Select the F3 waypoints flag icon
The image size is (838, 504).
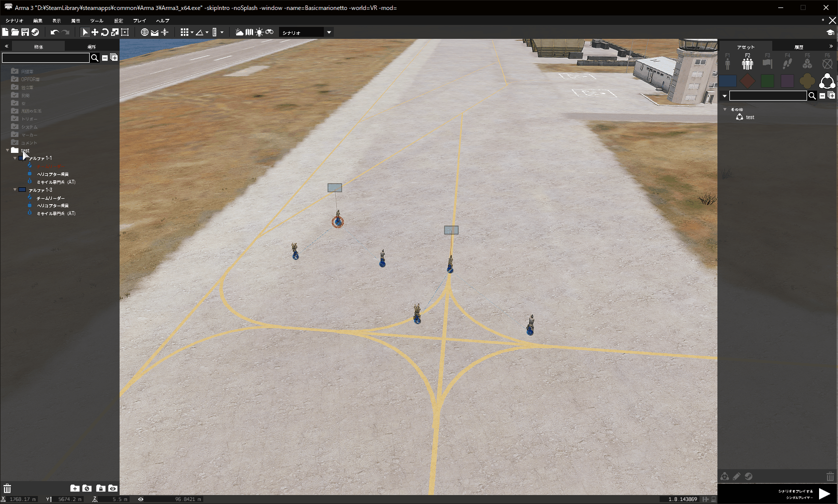767,63
